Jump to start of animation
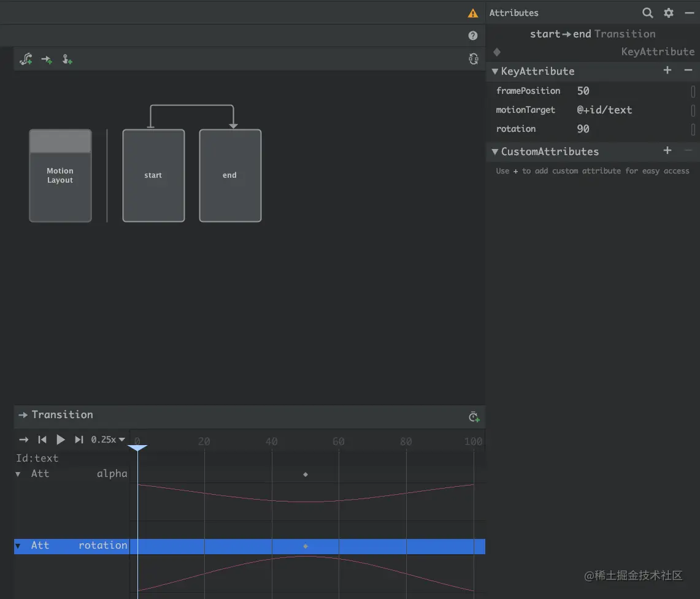The image size is (700, 599). coord(42,440)
